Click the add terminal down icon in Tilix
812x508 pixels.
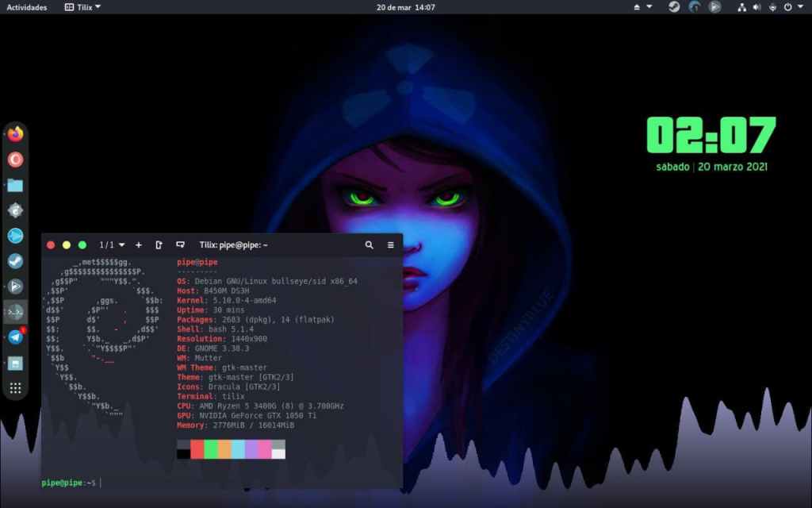[x=180, y=245]
